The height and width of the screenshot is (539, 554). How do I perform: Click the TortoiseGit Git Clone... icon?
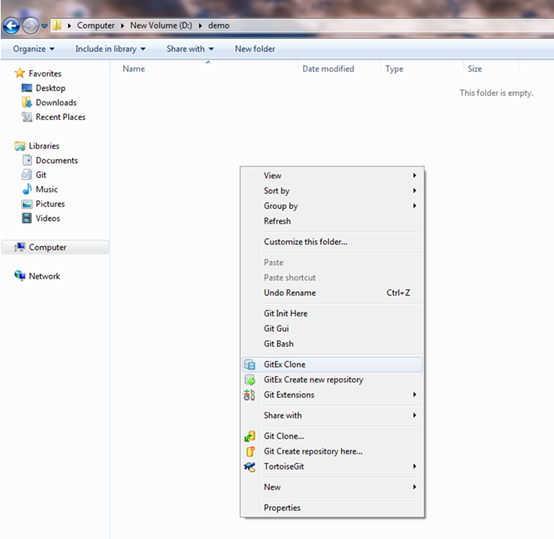point(250,436)
